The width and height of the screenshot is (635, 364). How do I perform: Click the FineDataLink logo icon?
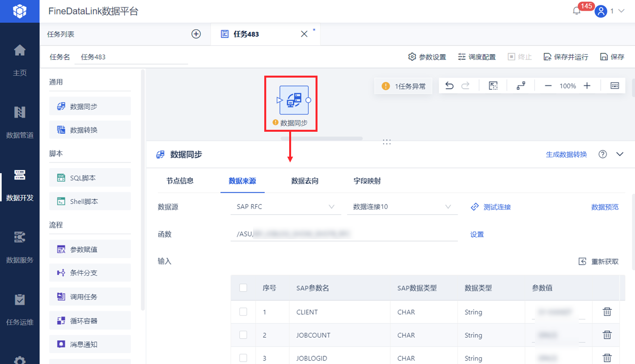[x=20, y=11]
